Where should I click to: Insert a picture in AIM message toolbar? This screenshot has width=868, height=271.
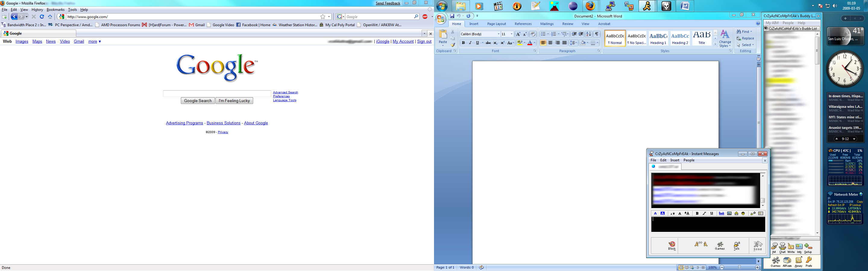pos(729,213)
